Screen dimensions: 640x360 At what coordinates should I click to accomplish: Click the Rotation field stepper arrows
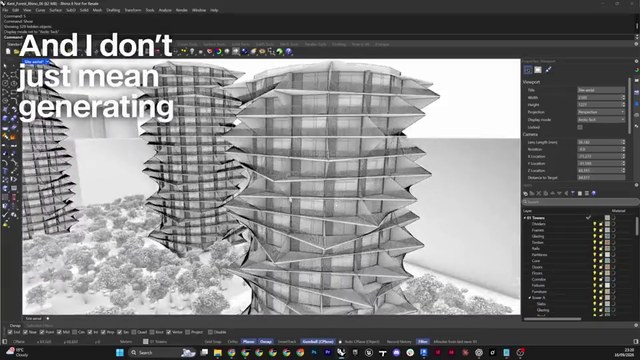623,149
